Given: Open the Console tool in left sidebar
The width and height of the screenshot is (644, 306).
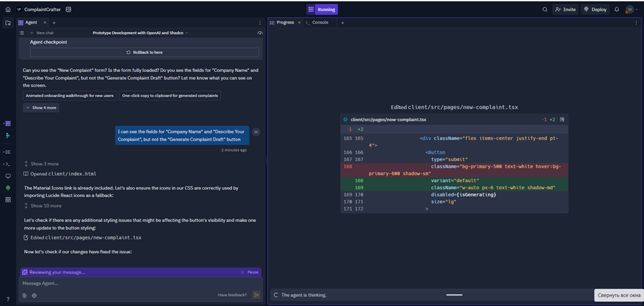Looking at the screenshot, I should point(8,164).
